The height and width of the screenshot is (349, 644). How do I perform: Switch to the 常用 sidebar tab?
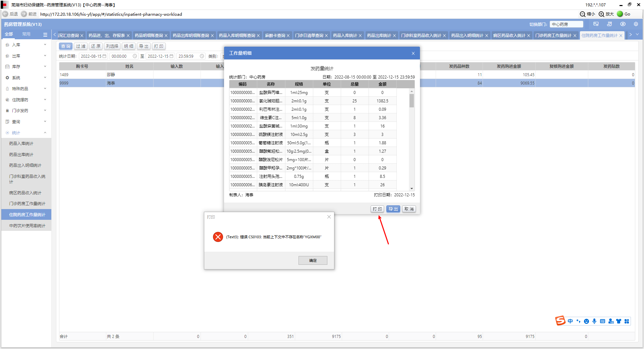[26, 34]
